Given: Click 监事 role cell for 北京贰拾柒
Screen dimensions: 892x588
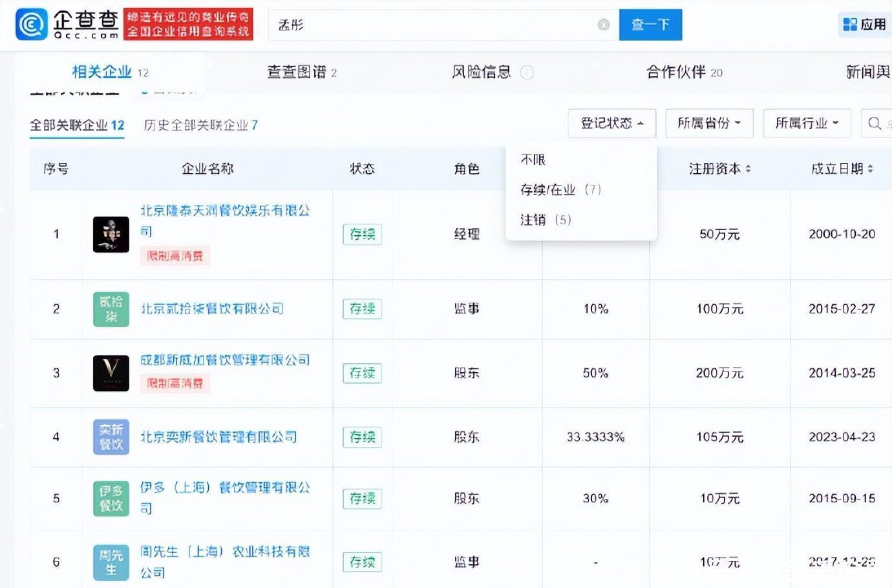Looking at the screenshot, I should [x=467, y=309].
